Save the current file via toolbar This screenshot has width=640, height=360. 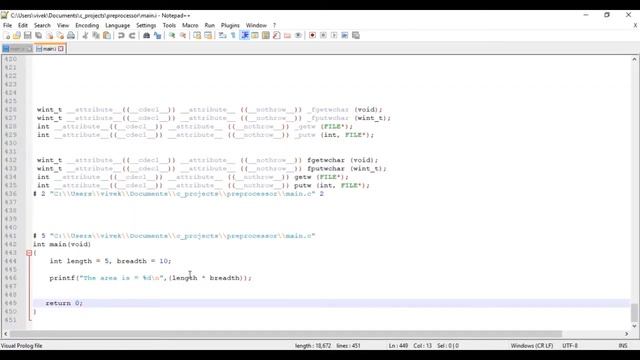click(x=27, y=36)
